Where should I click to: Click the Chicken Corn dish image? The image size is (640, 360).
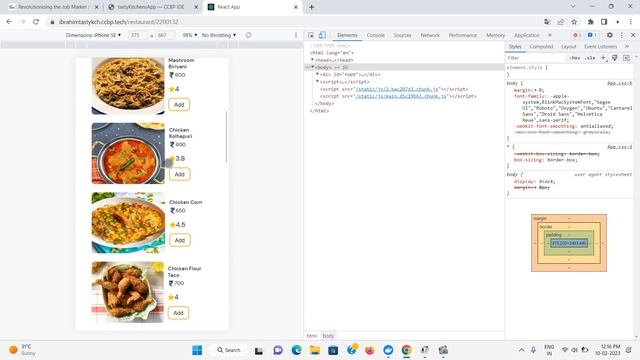pos(128,222)
